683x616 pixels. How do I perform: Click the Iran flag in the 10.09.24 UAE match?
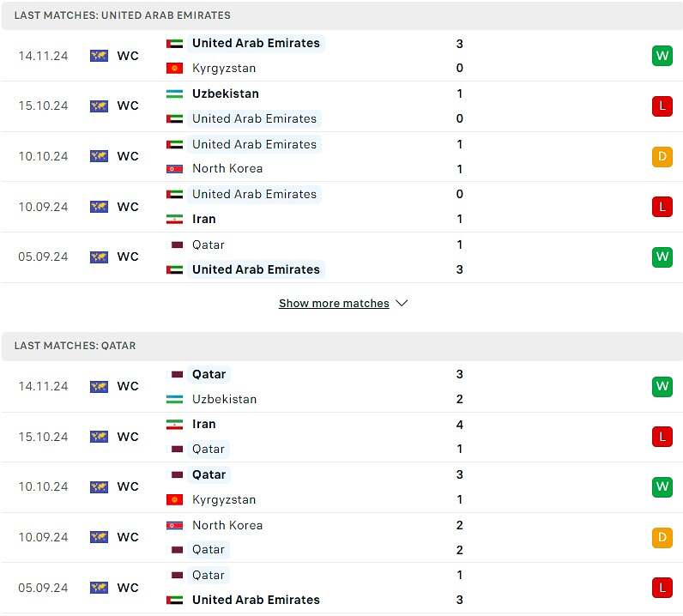point(175,219)
